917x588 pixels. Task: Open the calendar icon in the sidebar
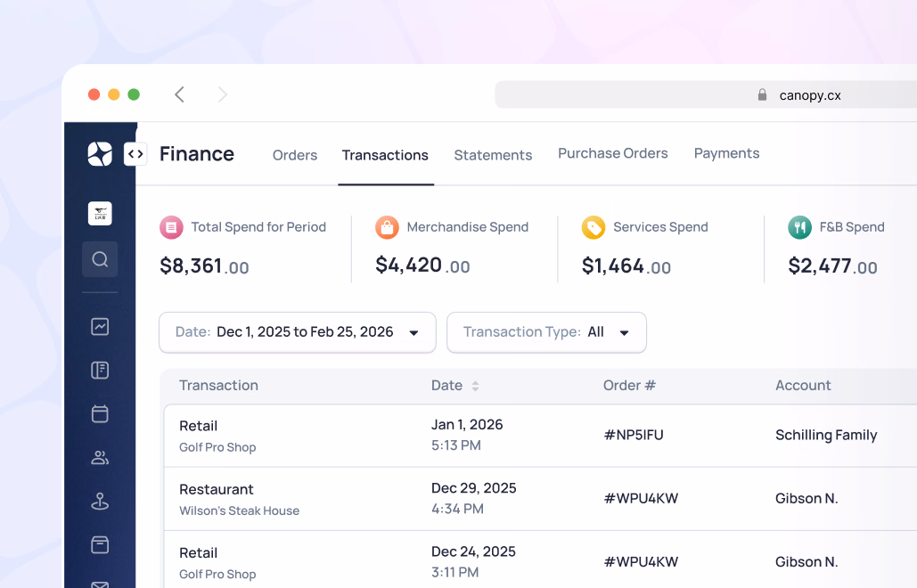pos(100,413)
